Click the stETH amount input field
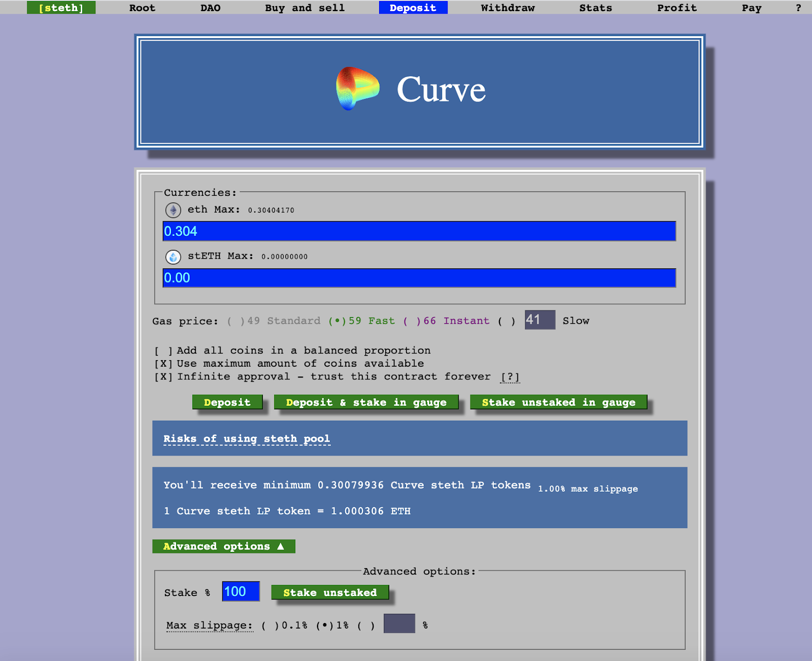This screenshot has height=661, width=812. pos(419,278)
